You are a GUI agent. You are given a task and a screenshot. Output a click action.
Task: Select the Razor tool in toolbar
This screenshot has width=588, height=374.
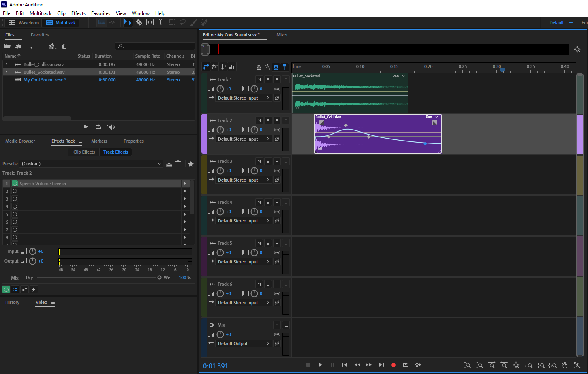coord(139,23)
